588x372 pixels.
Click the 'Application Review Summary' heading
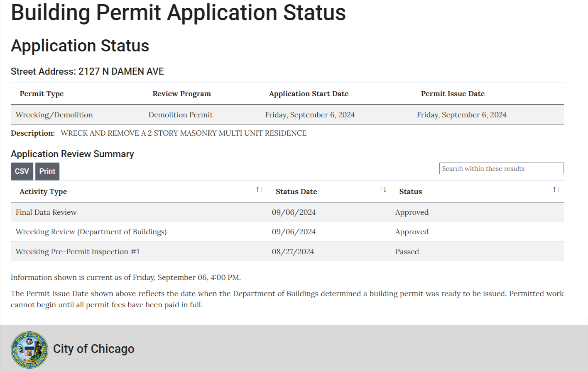click(x=72, y=154)
